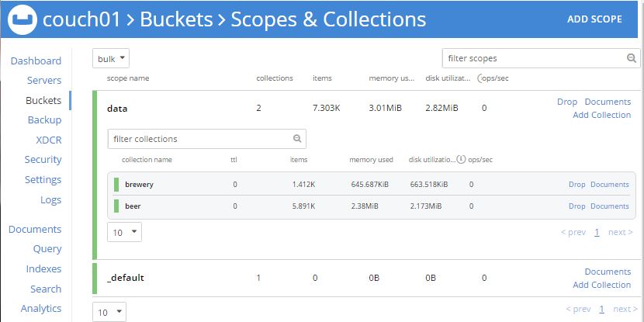Open the collections page-size dropdown showing 10

pyautogui.click(x=124, y=232)
